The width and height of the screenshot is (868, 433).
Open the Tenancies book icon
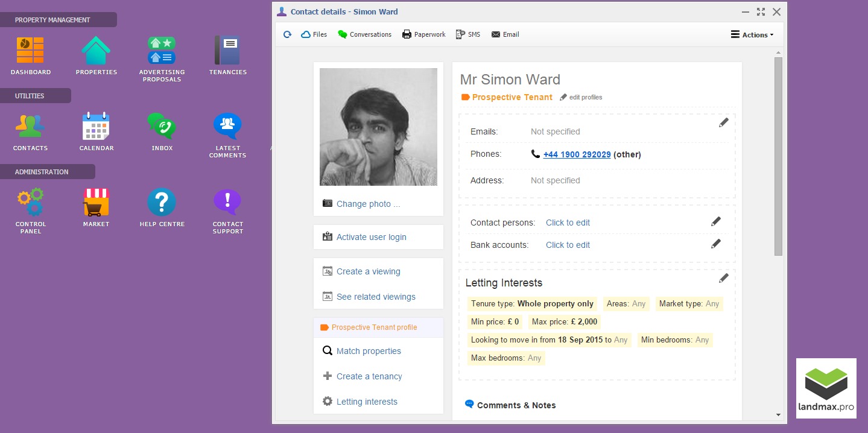coord(227,51)
